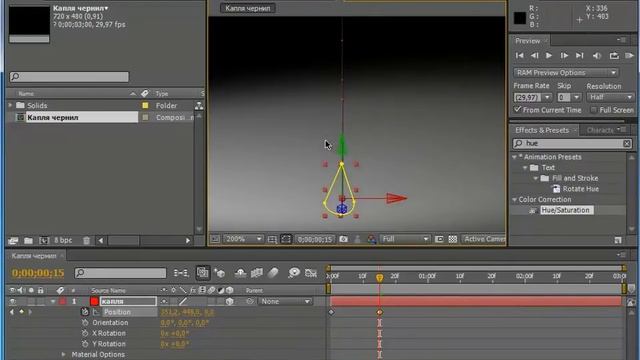640x360 pixels.
Task: Click viewer current time 0;00;00;15
Action: pos(315,239)
